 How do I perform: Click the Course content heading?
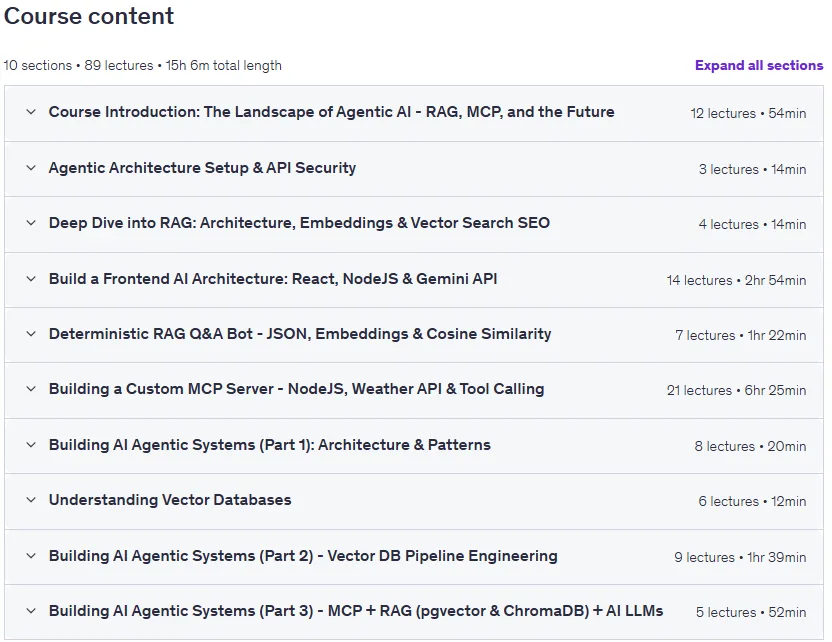[x=89, y=16]
